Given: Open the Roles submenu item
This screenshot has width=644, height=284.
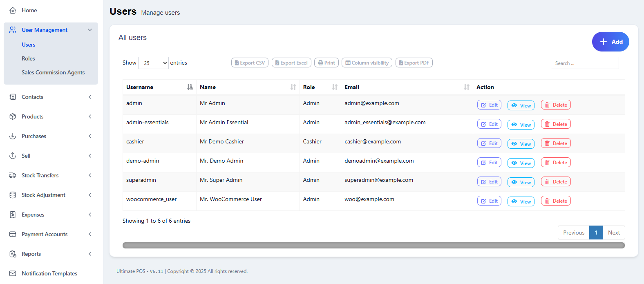Looking at the screenshot, I should 28,58.
